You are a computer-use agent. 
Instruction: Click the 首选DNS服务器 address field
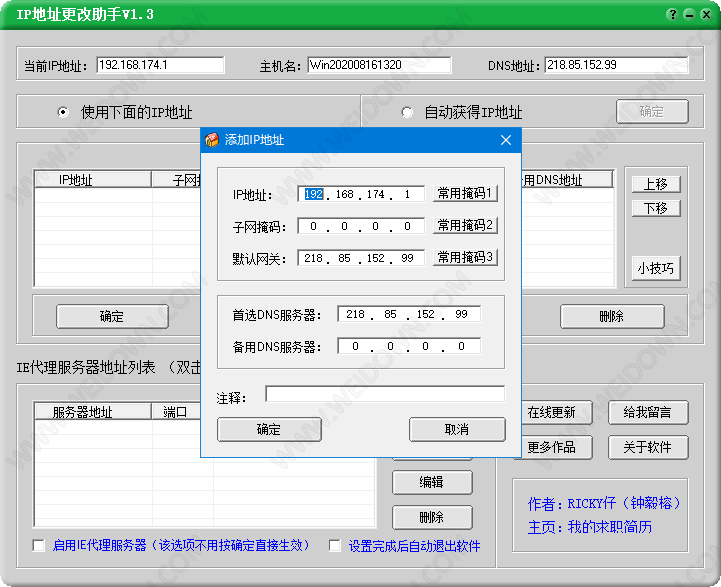tap(409, 314)
